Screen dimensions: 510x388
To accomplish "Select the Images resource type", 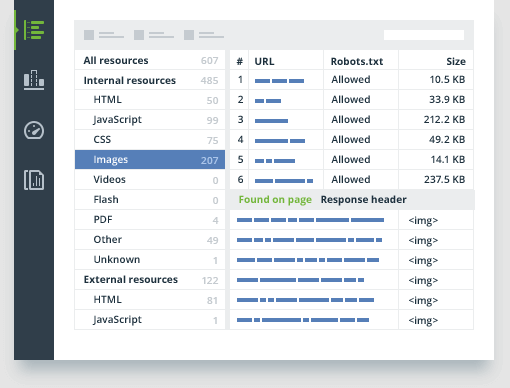I will 150,160.
